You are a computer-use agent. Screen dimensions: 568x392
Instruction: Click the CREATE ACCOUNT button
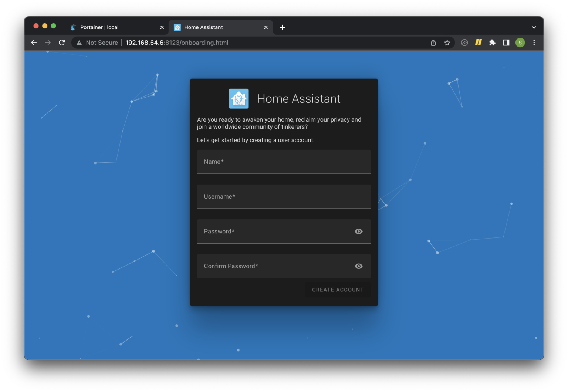338,290
